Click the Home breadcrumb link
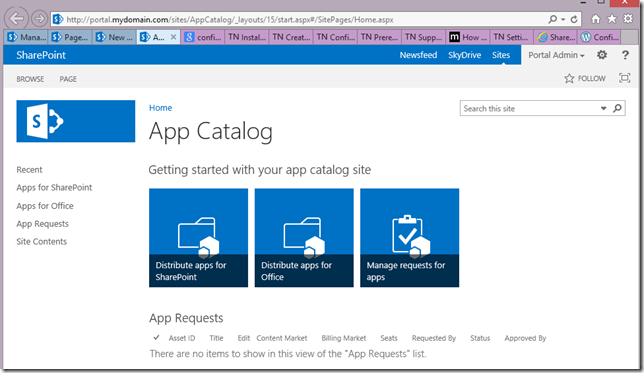This screenshot has height=373, width=644. 160,108
